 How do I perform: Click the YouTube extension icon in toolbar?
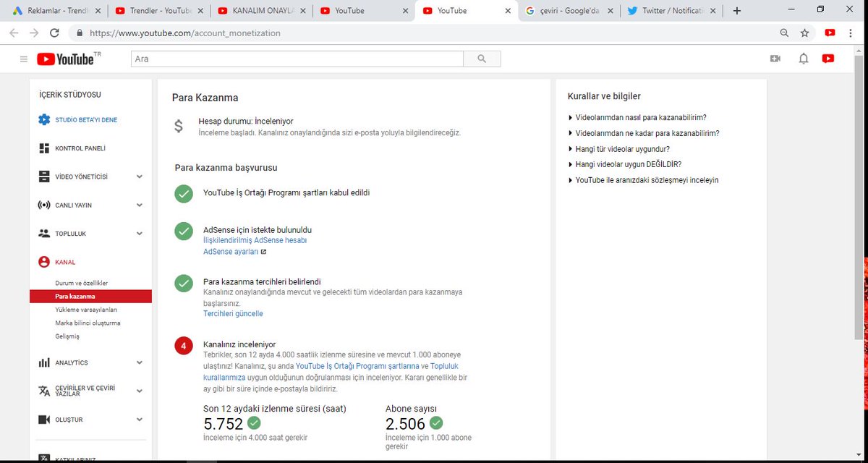pos(830,33)
